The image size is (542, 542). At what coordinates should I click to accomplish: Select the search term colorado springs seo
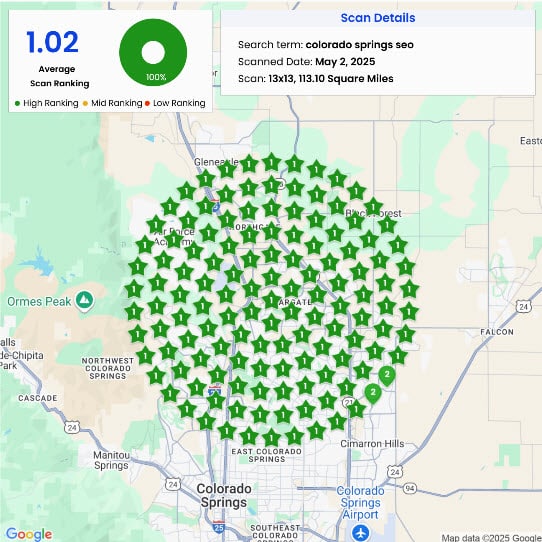point(359,45)
